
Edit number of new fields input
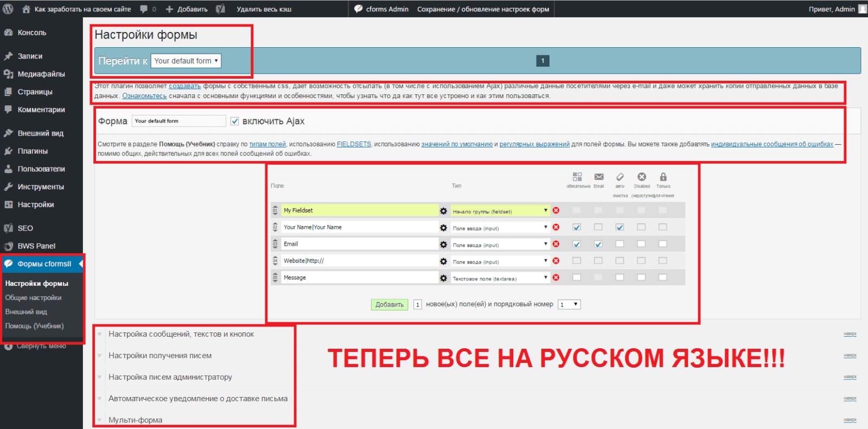pyautogui.click(x=418, y=305)
